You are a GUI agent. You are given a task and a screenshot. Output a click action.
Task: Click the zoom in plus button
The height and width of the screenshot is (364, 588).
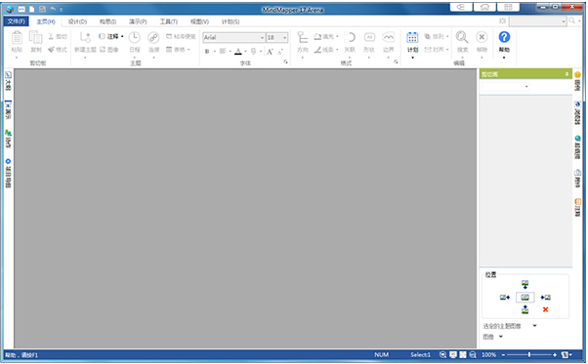[x=555, y=354]
